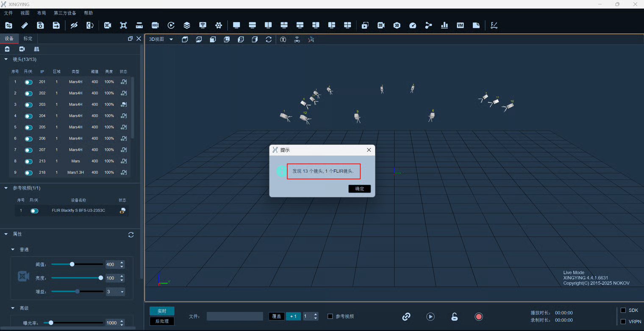Viewport: 644px width, 331px height.
Task: Refresh the 属性 properties panel
Action: 131,234
